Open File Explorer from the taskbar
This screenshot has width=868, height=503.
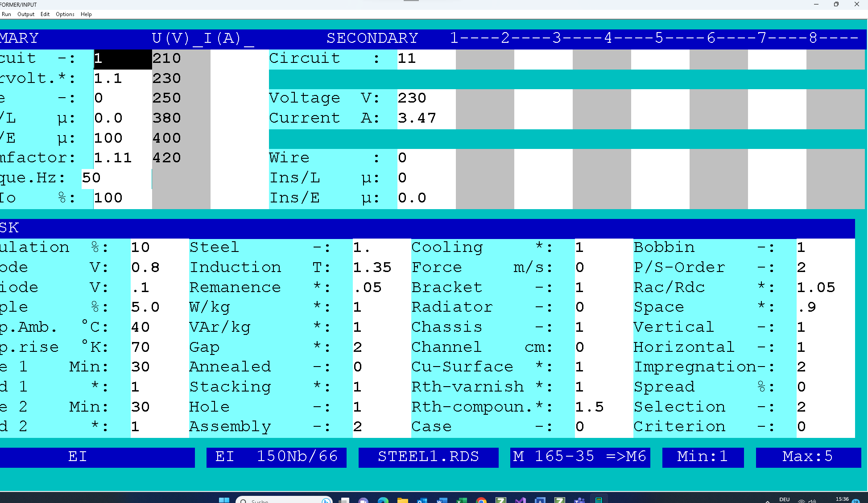coord(403,500)
